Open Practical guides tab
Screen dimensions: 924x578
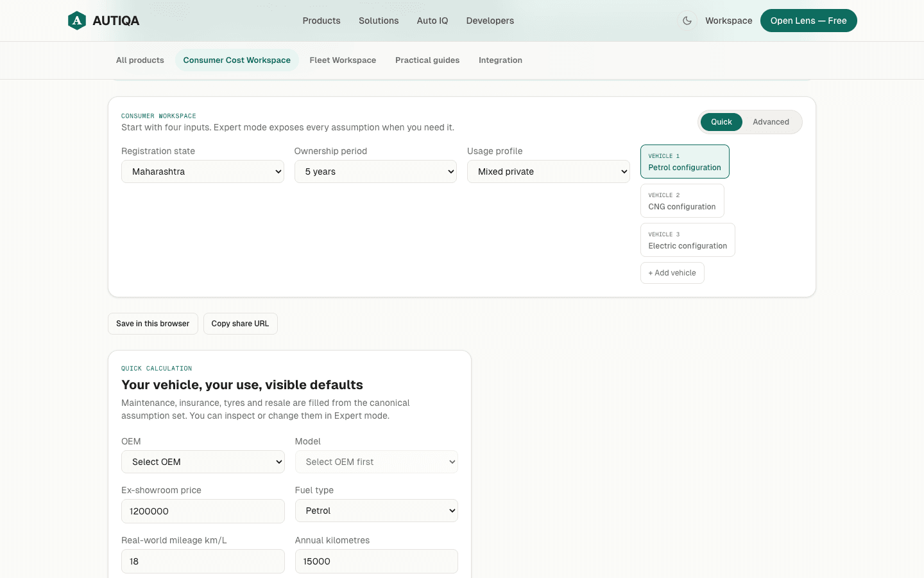pos(427,60)
